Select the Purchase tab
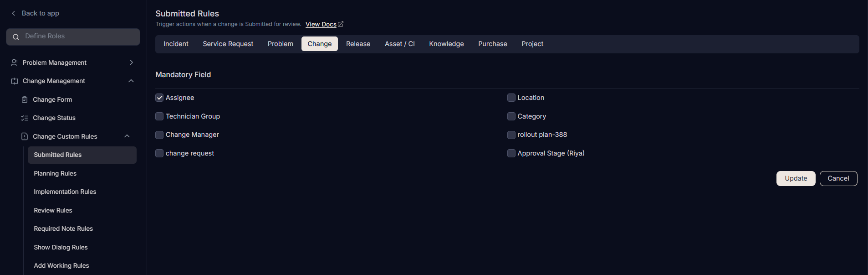The width and height of the screenshot is (868, 275). [x=493, y=44]
